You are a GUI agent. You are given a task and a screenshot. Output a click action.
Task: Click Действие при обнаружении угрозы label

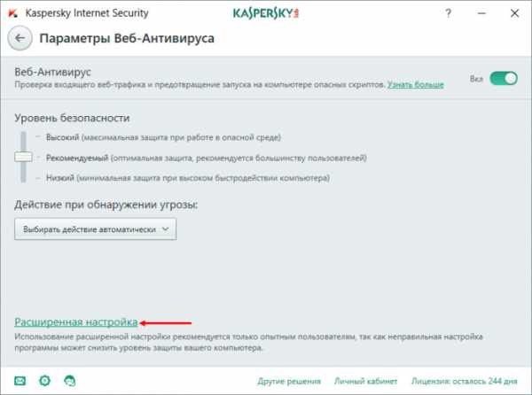106,205
